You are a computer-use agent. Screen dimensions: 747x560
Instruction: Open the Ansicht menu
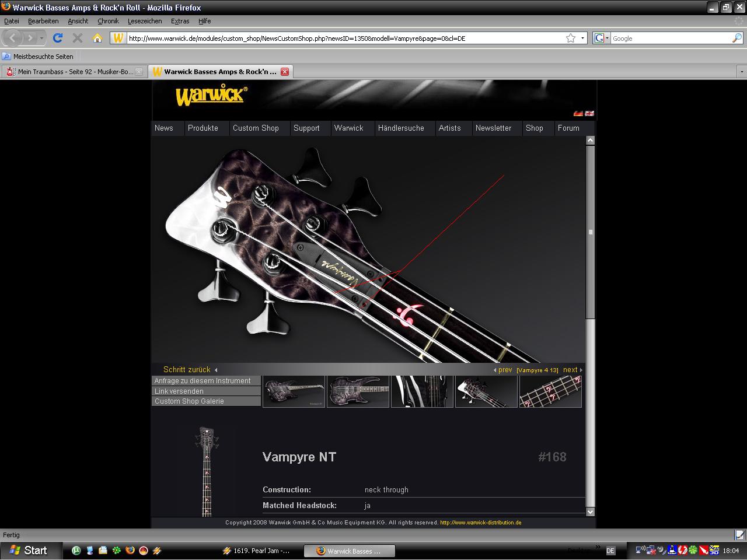[78, 21]
